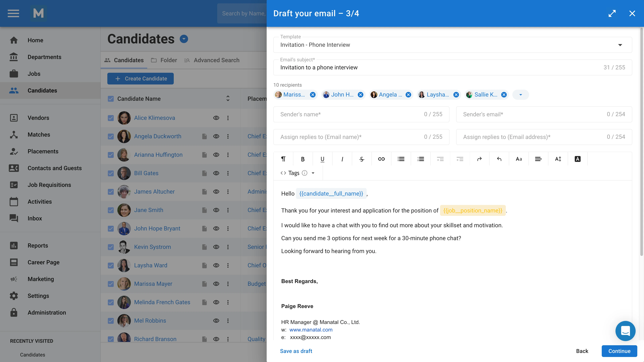
Task: Open the text highlight color picker
Action: (577, 159)
